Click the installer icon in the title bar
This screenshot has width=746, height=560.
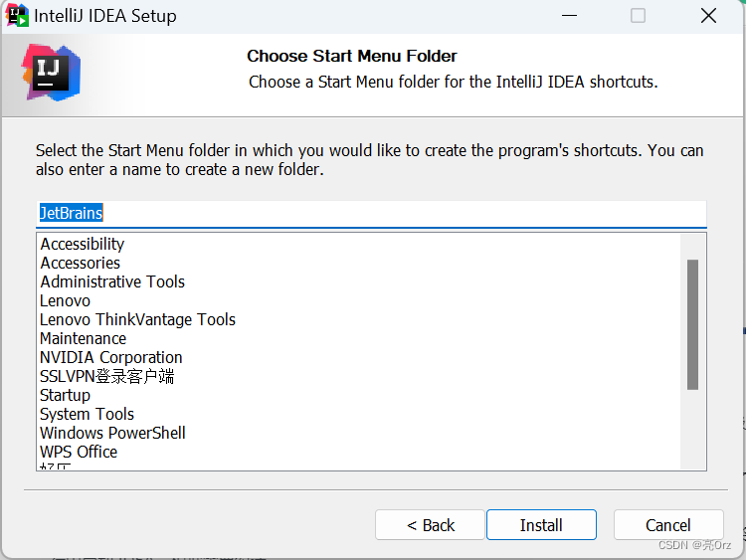[17, 15]
